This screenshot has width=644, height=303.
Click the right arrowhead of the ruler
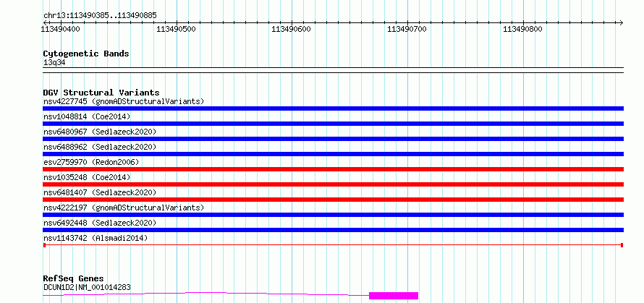(621, 22)
